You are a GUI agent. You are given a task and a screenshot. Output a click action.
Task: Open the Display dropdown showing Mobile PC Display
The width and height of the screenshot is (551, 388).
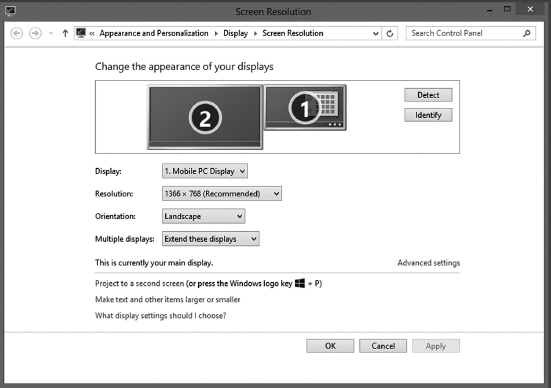205,171
